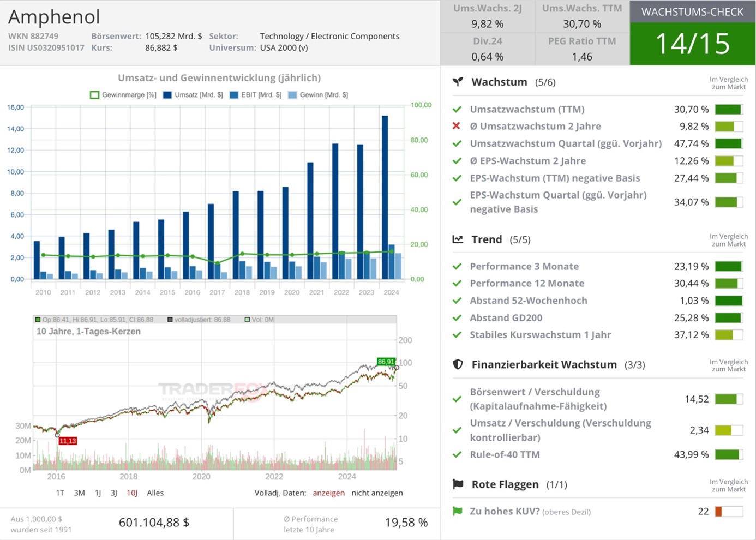Image resolution: width=756 pixels, height=540 pixels.
Task: Select the Alles chart range
Action: (155, 493)
